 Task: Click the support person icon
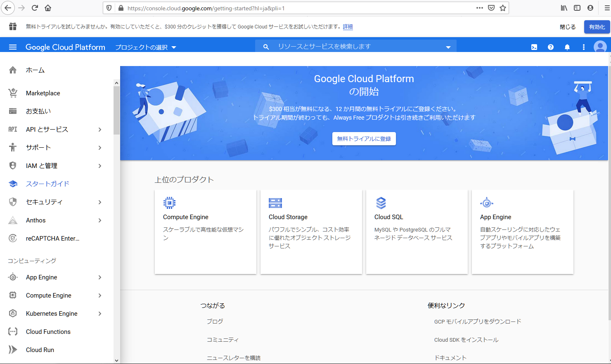pos(13,147)
